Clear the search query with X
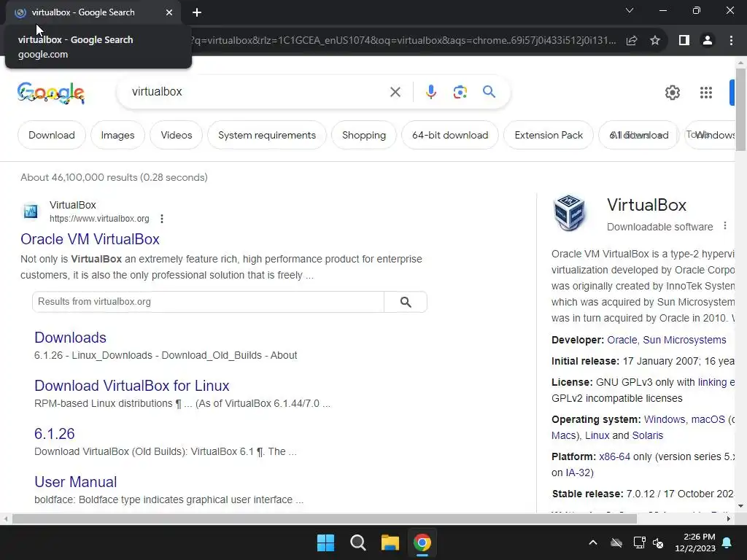This screenshot has height=560, width=747. point(395,92)
